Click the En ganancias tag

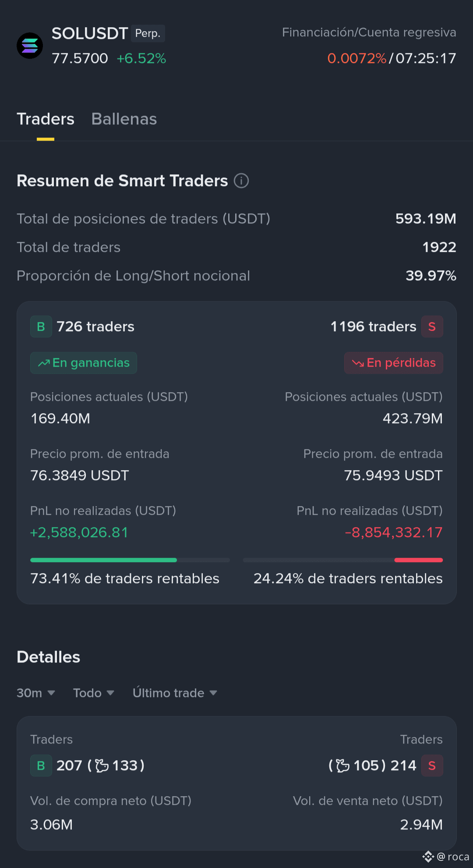84,363
